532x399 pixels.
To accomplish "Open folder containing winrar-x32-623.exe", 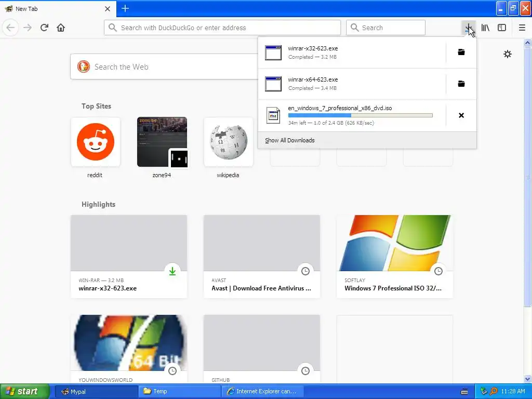I will pyautogui.click(x=461, y=52).
